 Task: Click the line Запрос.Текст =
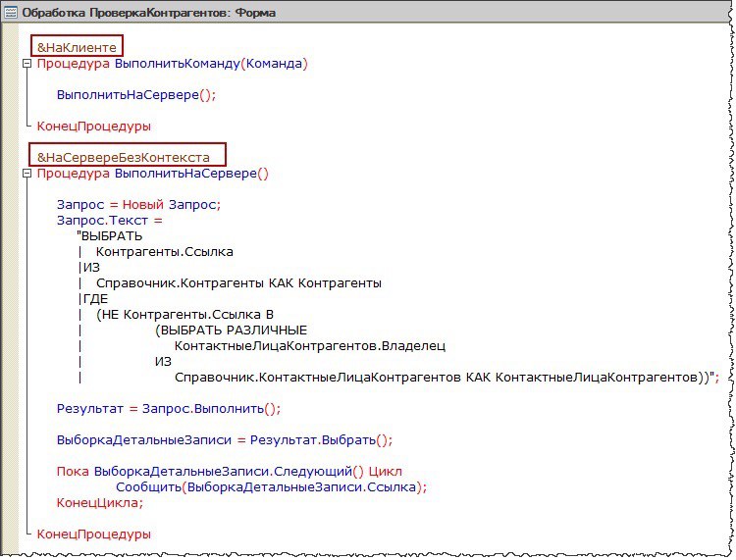click(x=109, y=221)
